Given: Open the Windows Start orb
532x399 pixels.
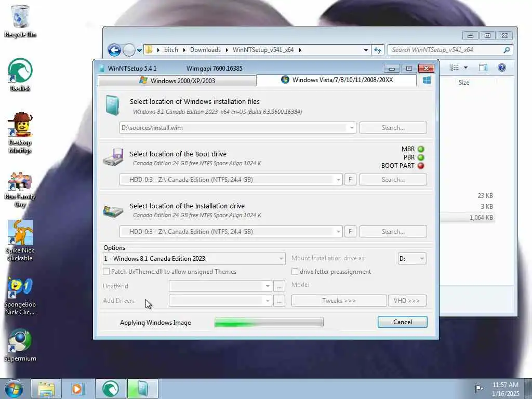Looking at the screenshot, I should [x=14, y=389].
